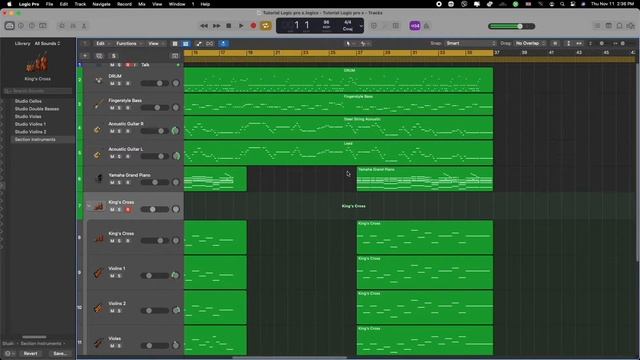
Task: Click the DRUM track drum kit icon
Action: tap(98, 80)
